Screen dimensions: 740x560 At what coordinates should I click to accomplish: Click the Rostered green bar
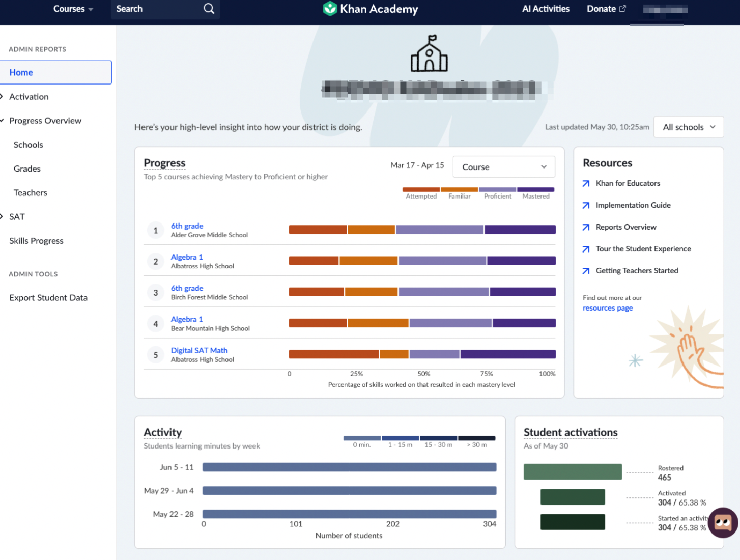(573, 472)
